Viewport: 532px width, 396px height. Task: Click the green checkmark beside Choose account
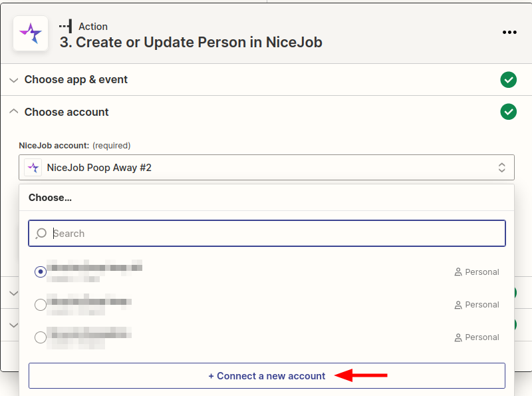pyautogui.click(x=508, y=112)
